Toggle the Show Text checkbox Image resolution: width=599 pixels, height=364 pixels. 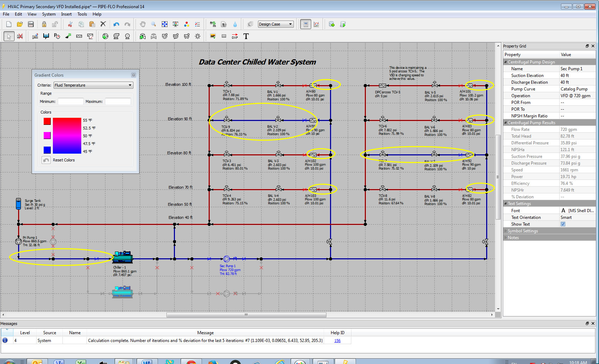click(563, 224)
